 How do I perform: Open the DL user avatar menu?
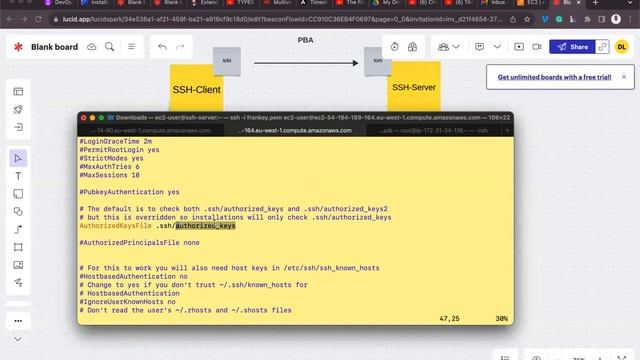click(621, 47)
